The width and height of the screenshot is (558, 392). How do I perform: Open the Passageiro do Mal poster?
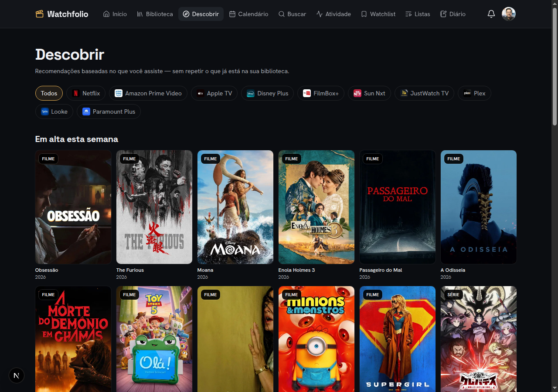click(x=398, y=207)
